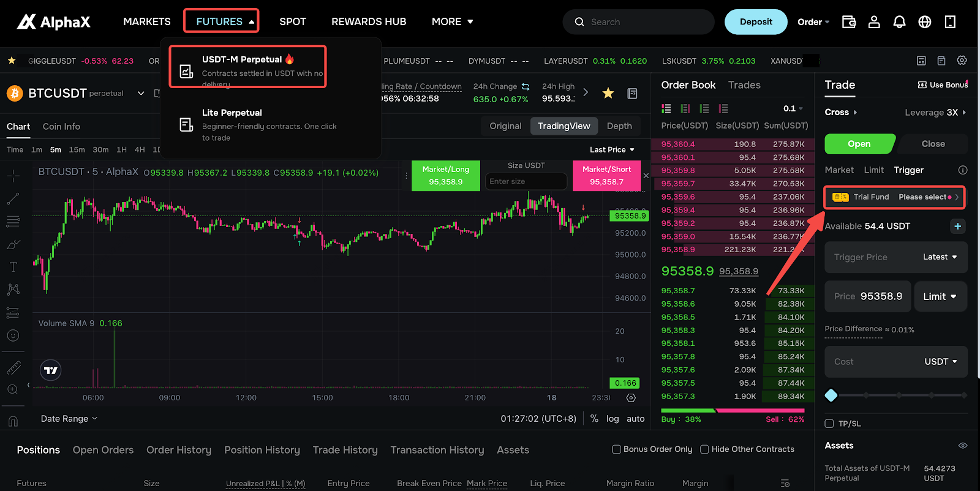Open the mobile app download icon
Viewport: 980px width, 491px height.
(x=950, y=22)
